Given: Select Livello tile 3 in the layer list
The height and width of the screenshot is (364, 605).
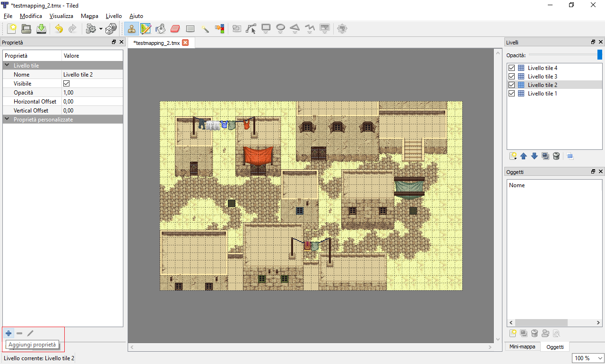Looking at the screenshot, I should tap(542, 77).
